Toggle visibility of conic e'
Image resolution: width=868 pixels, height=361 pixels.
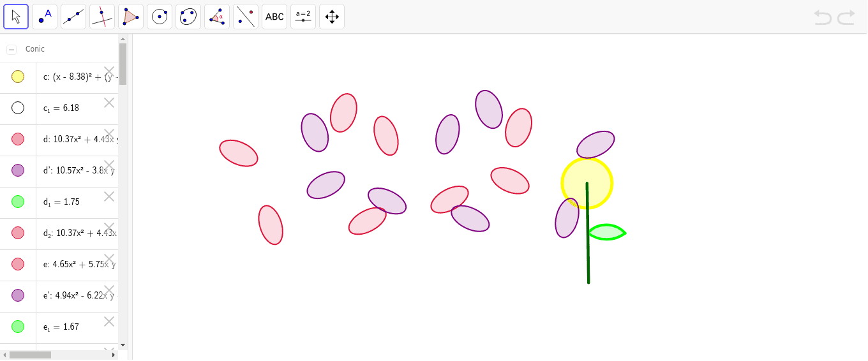point(18,295)
